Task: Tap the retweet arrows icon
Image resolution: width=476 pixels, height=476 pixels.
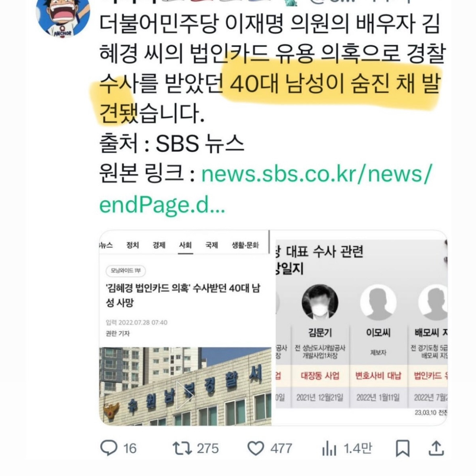Action: (182, 448)
